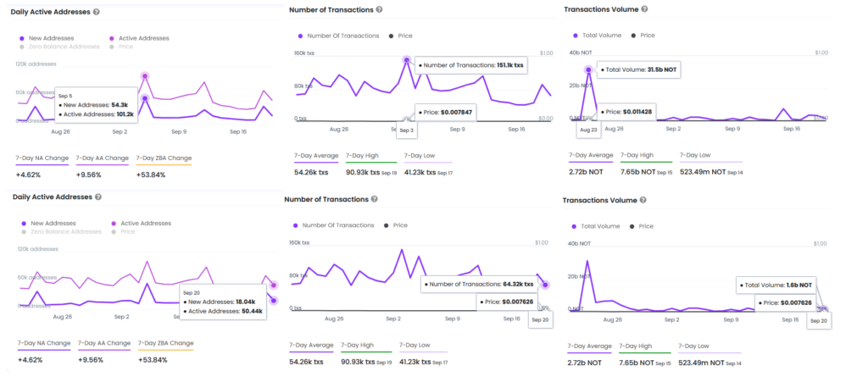Select 7-Day Average tab under upper volume chart
The image size is (868, 377).
[591, 156]
